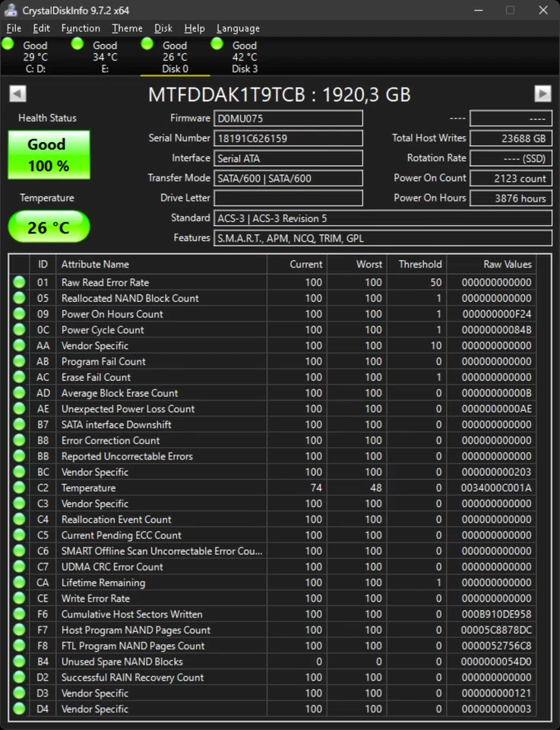Click status dot for Raw Read Error Rate
The width and height of the screenshot is (560, 730).
[19, 282]
